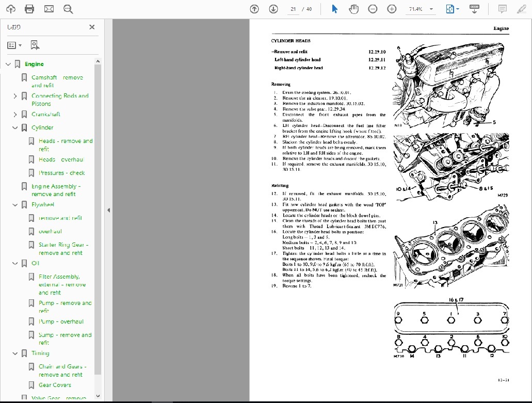Open Engine Assembly remove and refit bookmark
This screenshot has height=403, width=532.
tap(56, 190)
